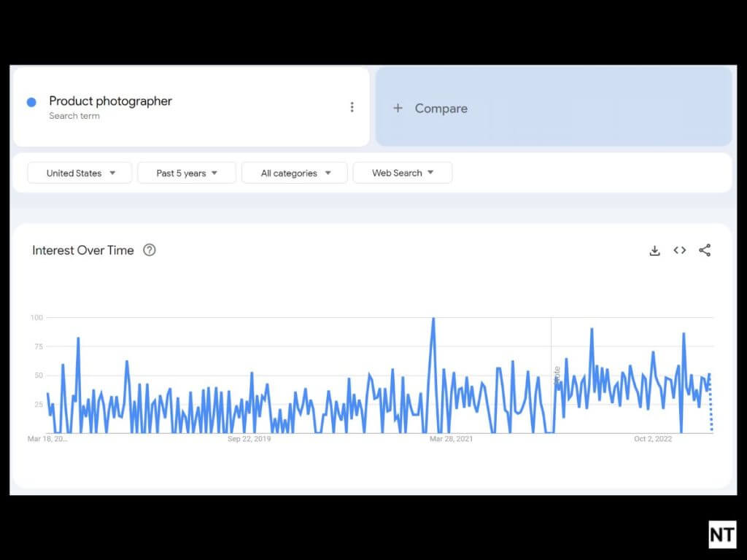The image size is (747, 560).
Task: Click the Note marker on the chart
Action: 557,375
